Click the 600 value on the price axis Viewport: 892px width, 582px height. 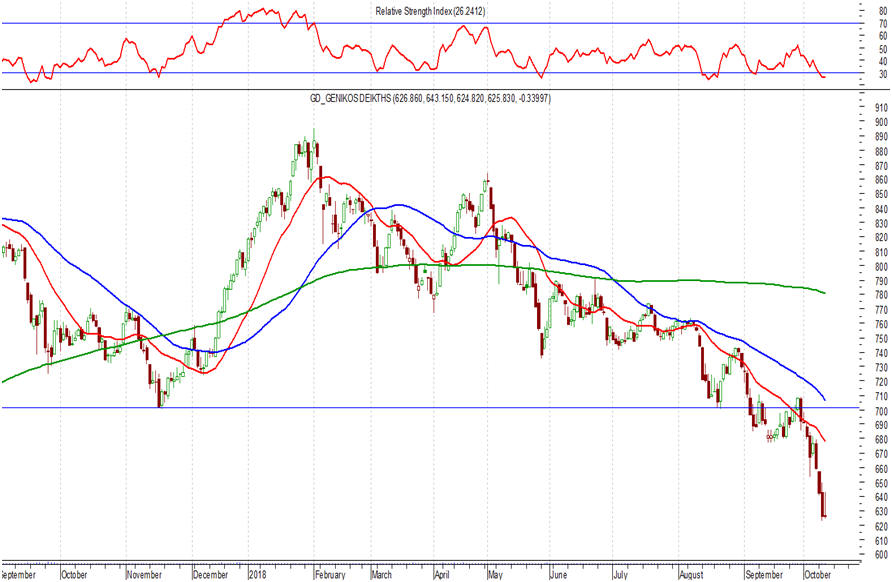[881, 555]
